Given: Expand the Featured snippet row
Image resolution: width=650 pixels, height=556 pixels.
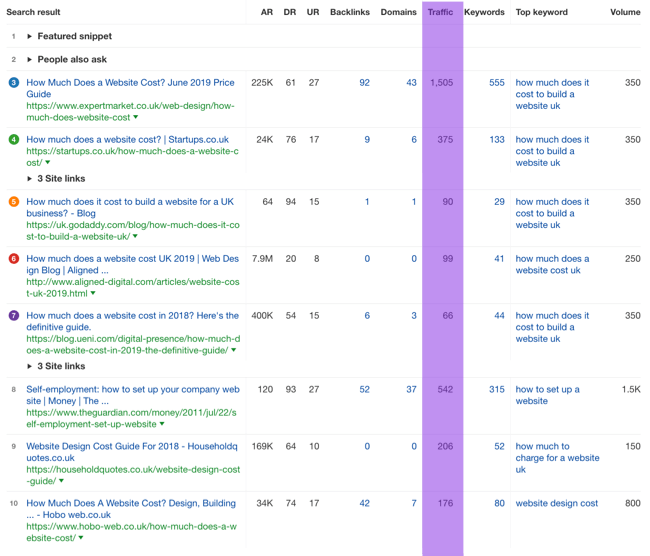Looking at the screenshot, I should 30,36.
